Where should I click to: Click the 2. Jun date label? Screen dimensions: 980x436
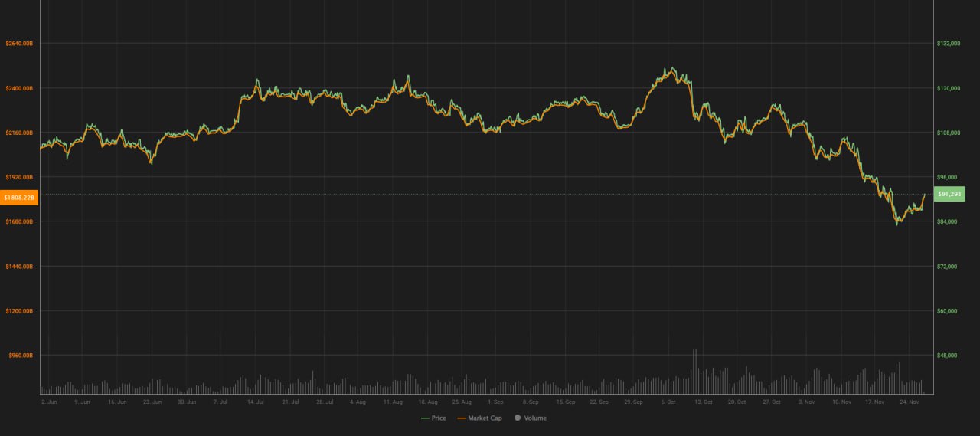49,402
